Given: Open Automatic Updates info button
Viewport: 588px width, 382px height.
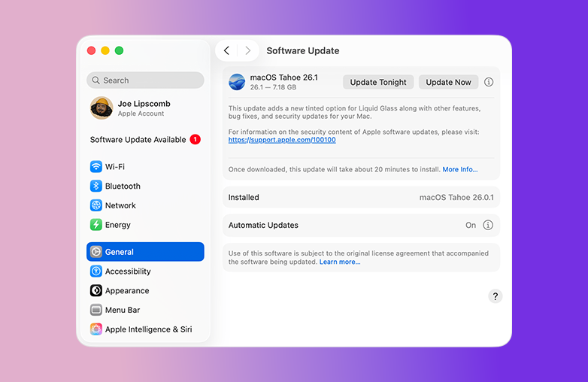Looking at the screenshot, I should tap(488, 225).
